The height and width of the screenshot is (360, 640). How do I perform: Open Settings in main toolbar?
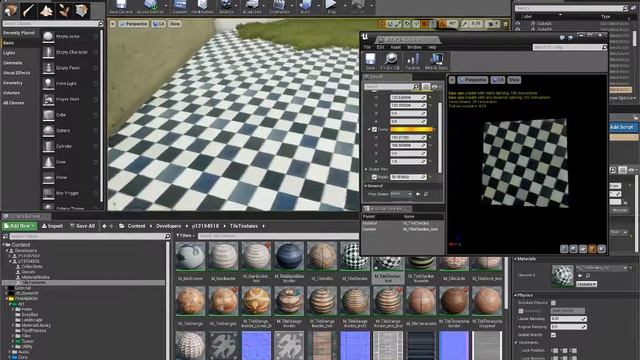(226, 7)
